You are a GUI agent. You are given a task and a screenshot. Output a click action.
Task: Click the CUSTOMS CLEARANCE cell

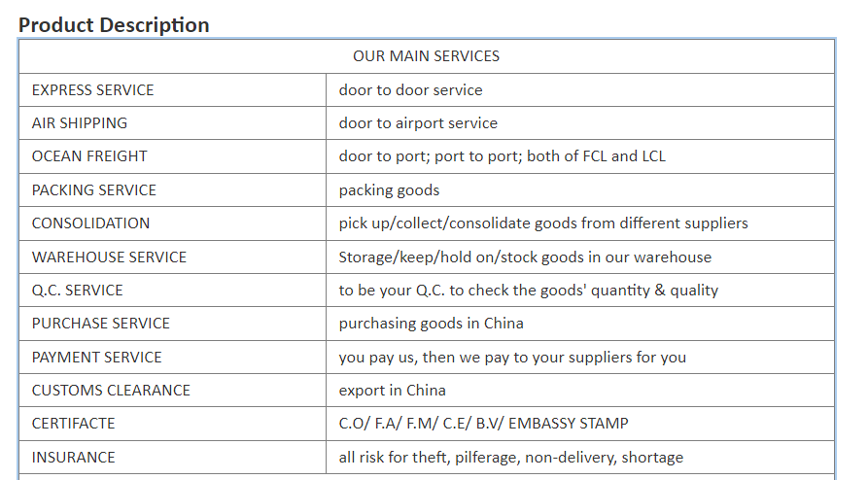[173, 391]
